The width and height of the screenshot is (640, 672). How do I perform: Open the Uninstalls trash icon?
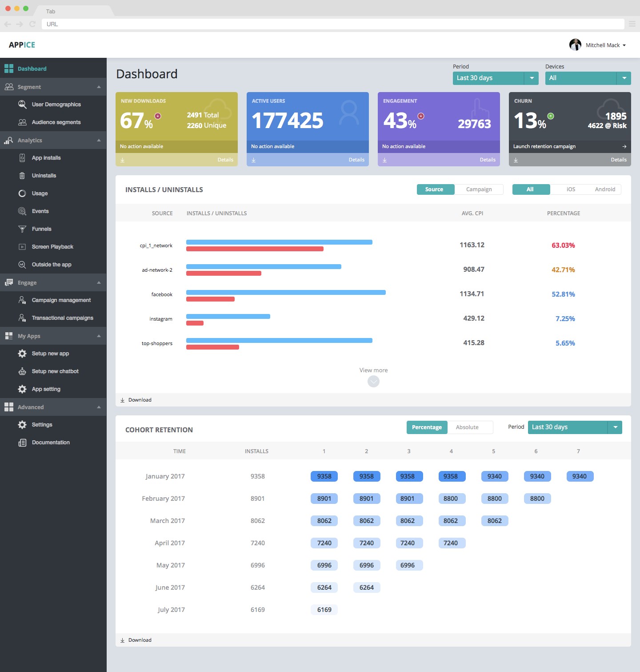pyautogui.click(x=22, y=176)
